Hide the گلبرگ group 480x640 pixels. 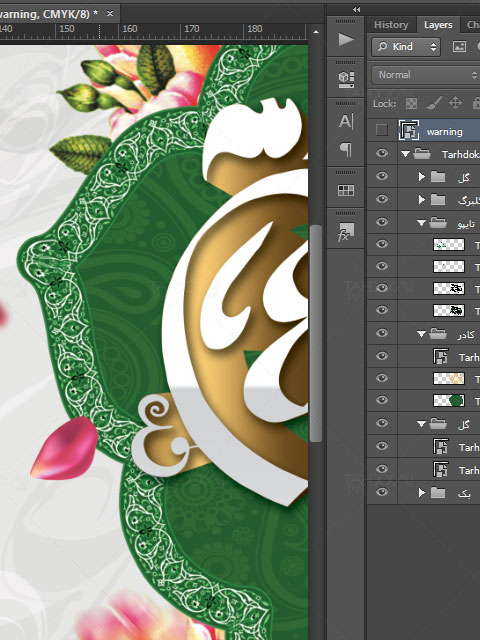click(x=382, y=199)
